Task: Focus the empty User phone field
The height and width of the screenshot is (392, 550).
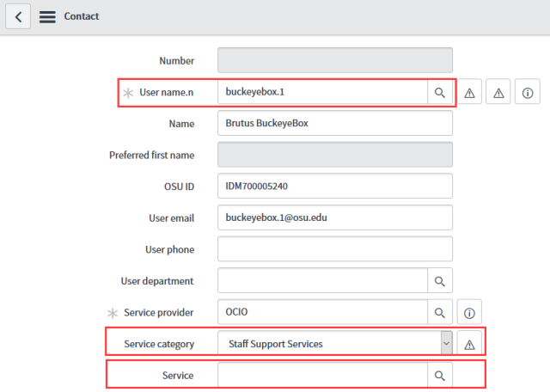Action: pos(335,248)
